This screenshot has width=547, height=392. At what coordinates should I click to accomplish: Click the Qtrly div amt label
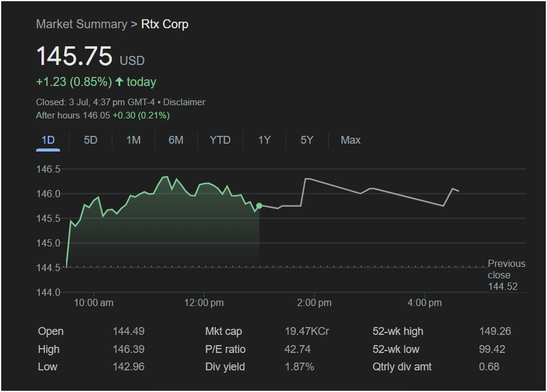point(402,367)
